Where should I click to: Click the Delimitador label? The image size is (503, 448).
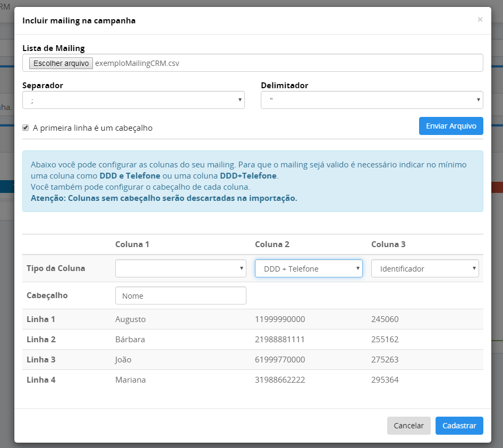pyautogui.click(x=285, y=86)
